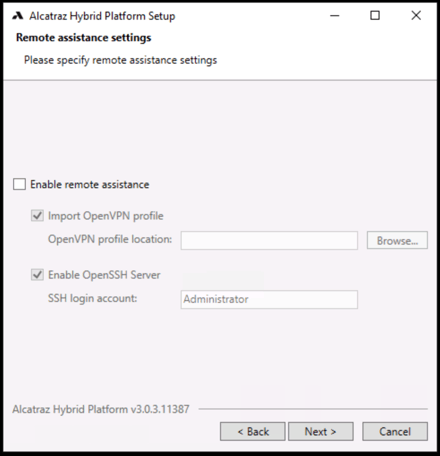440x456 pixels.
Task: Toggle the Import OpenVPN profile checkbox
Action: click(x=37, y=216)
